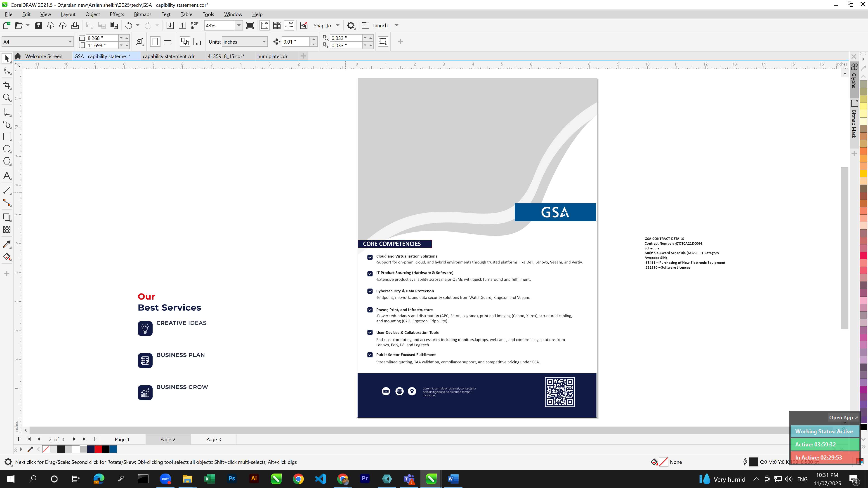
Task: Switch to capability statement.cdr tab
Action: point(169,56)
